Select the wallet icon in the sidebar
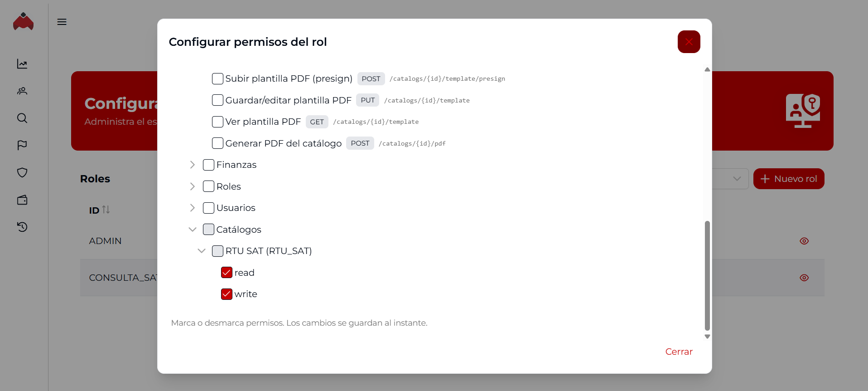Viewport: 868px width, 391px height. pos(22,200)
